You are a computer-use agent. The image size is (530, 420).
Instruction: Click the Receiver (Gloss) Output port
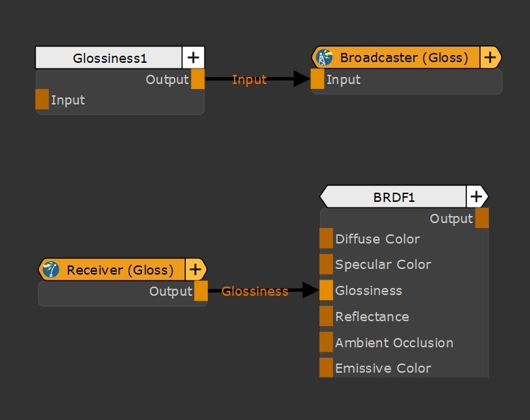(201, 291)
